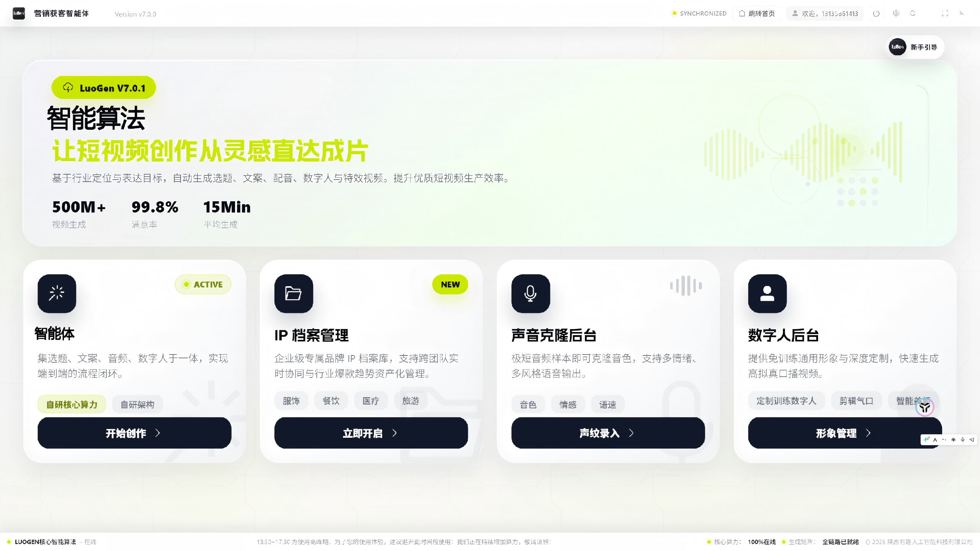Select the 自研核心算力 tag
980x551 pixels.
pos(72,404)
